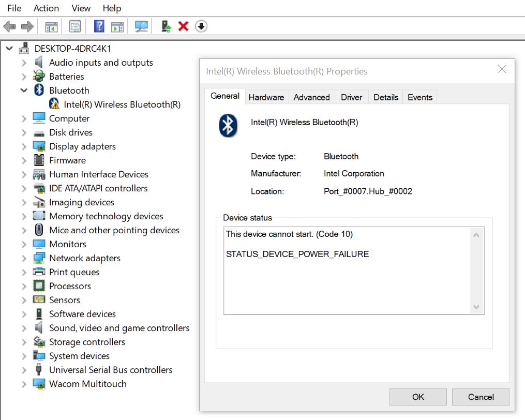Click the Display adapters icon
Screen dimensions: 525x420
pyautogui.click(x=39, y=146)
